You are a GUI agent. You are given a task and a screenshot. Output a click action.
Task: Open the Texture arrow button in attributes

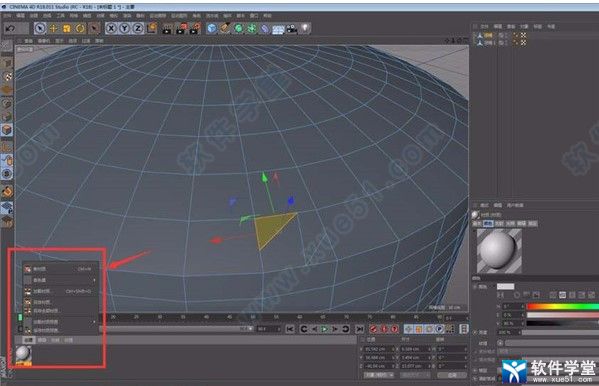(500, 342)
